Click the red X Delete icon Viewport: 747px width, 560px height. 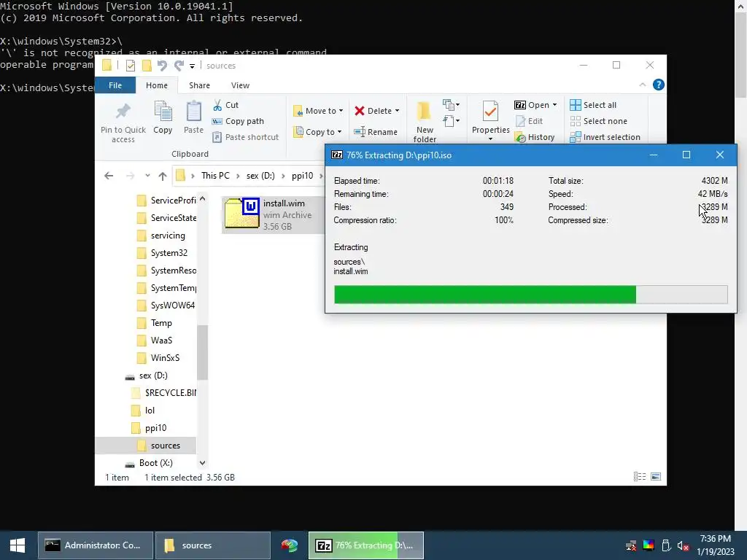(x=359, y=111)
